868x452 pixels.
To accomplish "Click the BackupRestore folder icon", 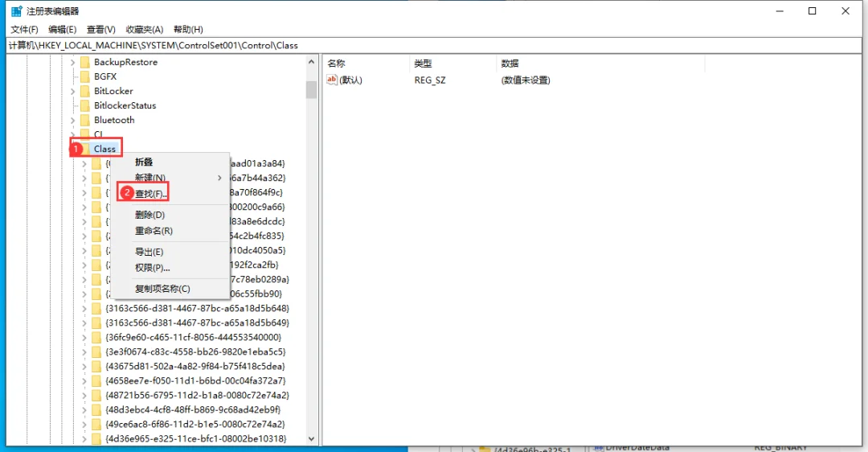I will pyautogui.click(x=84, y=62).
